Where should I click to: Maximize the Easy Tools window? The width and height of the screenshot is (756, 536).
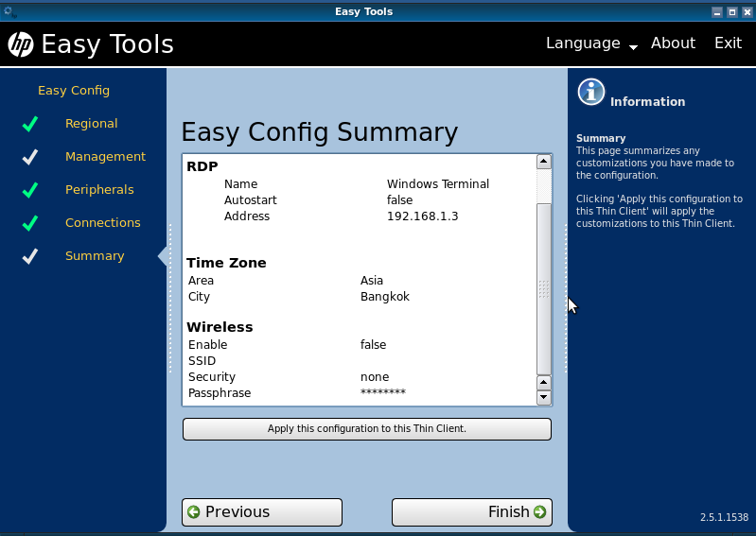[x=732, y=12]
